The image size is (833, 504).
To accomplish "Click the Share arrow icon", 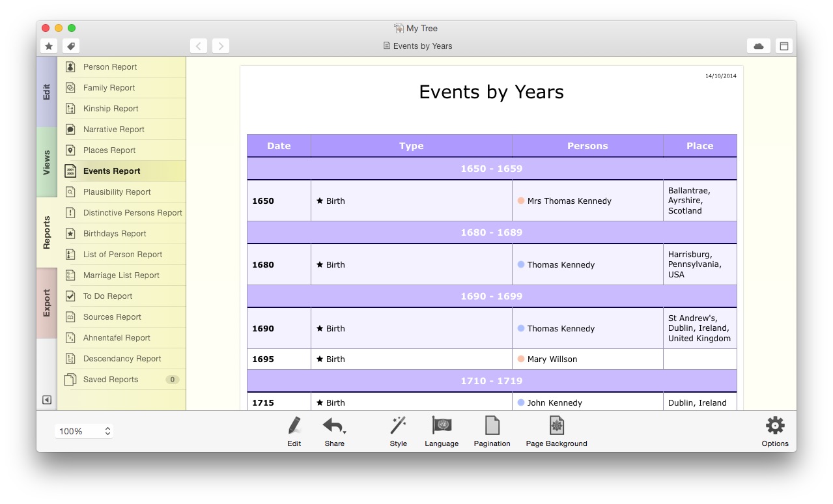I will pos(333,426).
